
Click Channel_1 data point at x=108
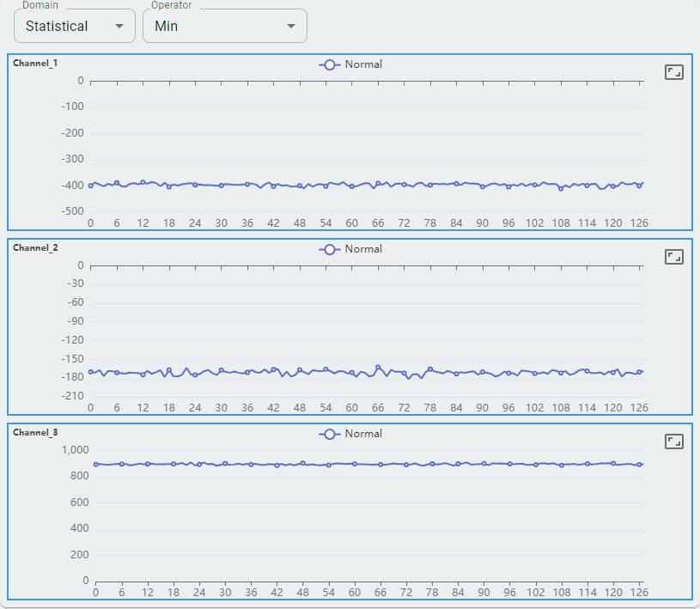point(561,188)
